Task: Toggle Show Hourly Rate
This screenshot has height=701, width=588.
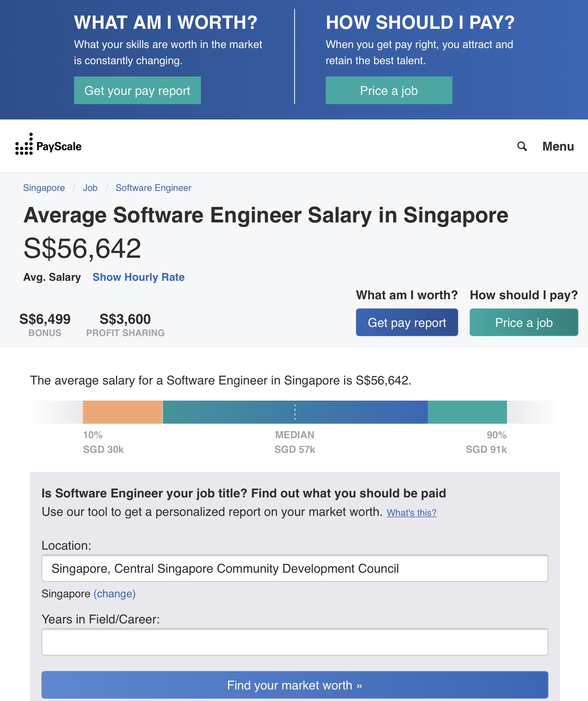Action: (139, 277)
